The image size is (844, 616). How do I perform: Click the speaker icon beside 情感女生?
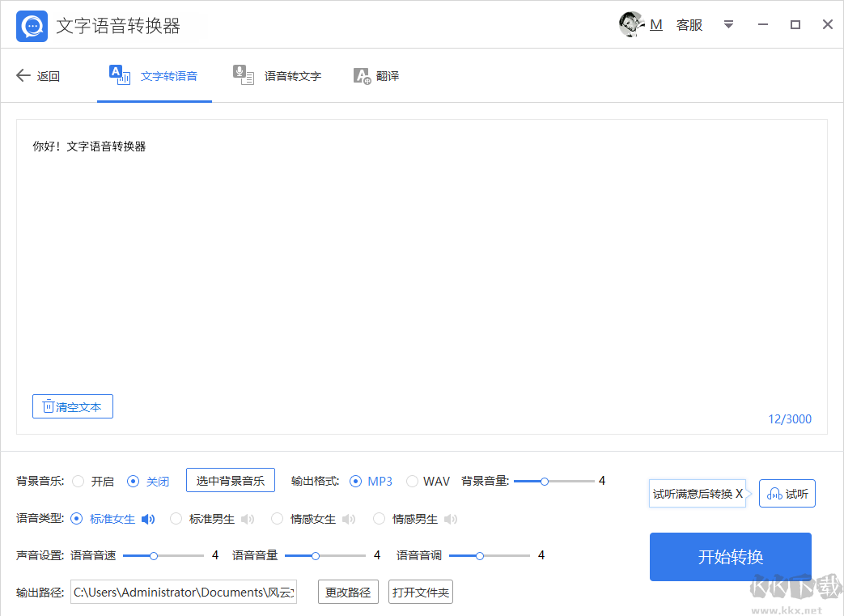tap(348, 518)
